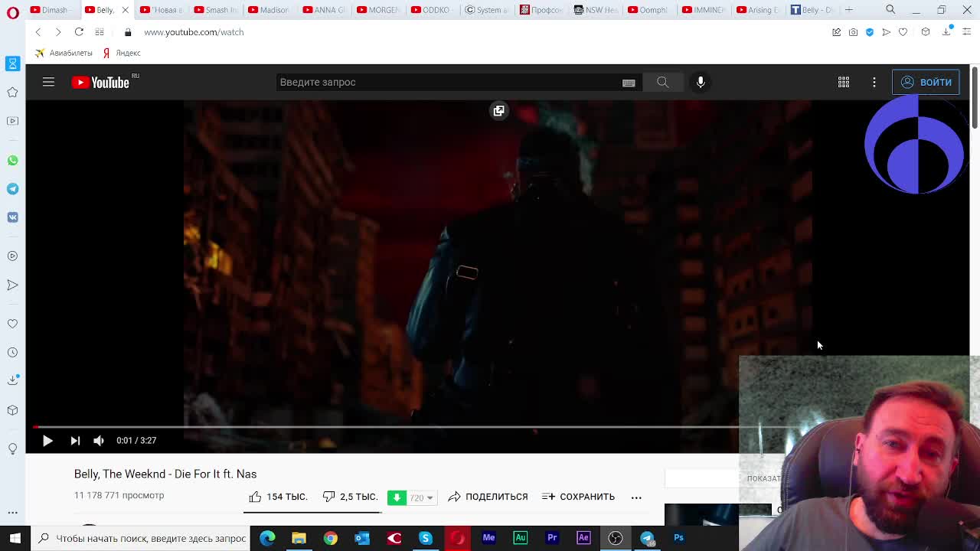Go to YouTube home via logo
This screenshot has width=980, height=551.
(x=101, y=82)
